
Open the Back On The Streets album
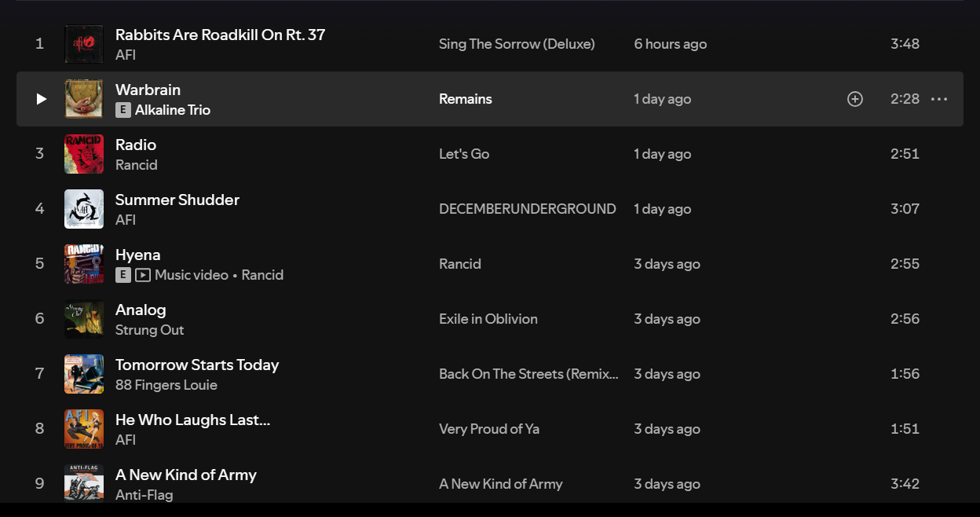coord(528,374)
